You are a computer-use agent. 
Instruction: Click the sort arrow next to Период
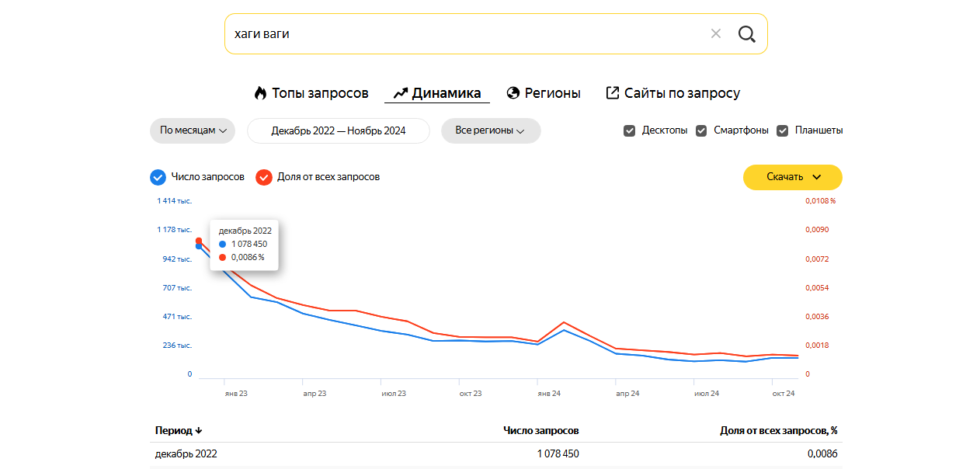(x=199, y=431)
